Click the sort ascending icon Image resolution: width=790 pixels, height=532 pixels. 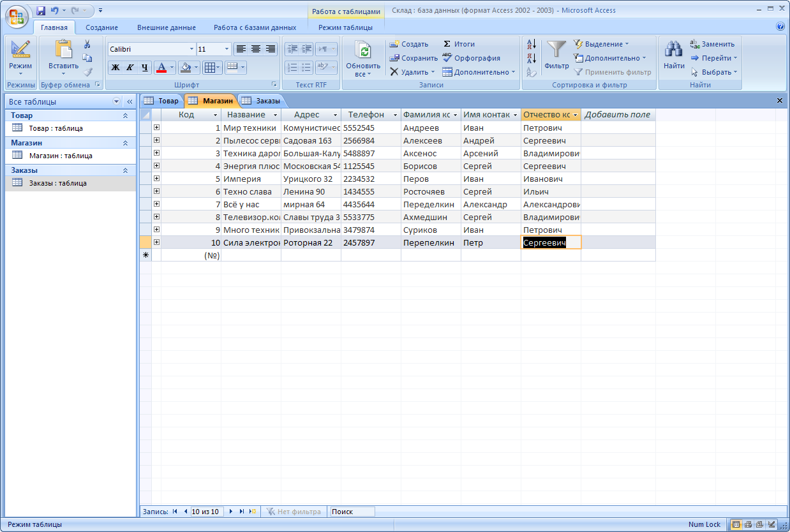pyautogui.click(x=530, y=45)
